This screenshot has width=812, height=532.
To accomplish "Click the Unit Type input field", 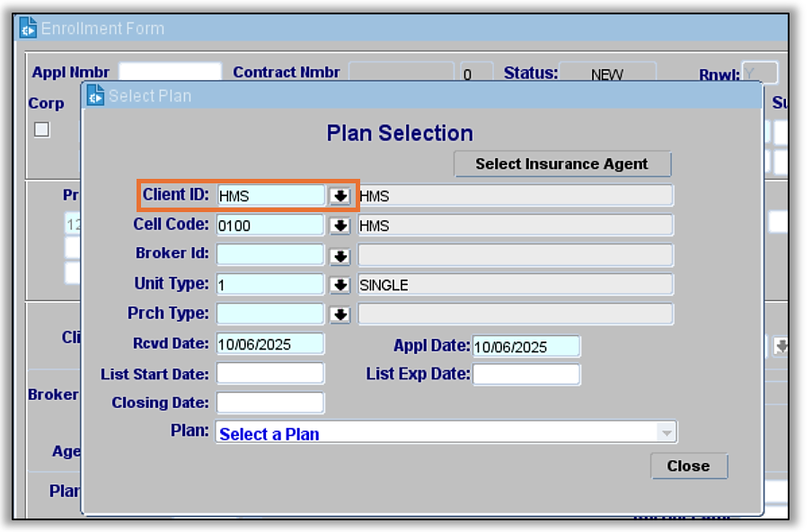I will 269,285.
